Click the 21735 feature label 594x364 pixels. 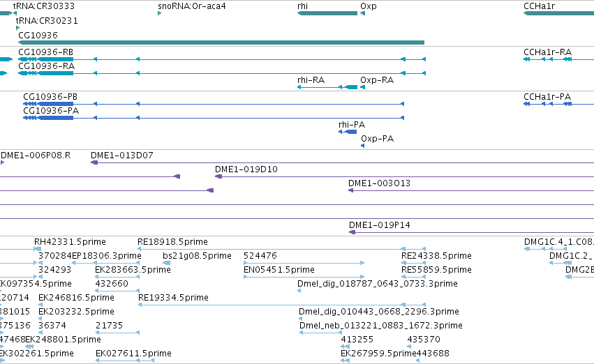[110, 326]
